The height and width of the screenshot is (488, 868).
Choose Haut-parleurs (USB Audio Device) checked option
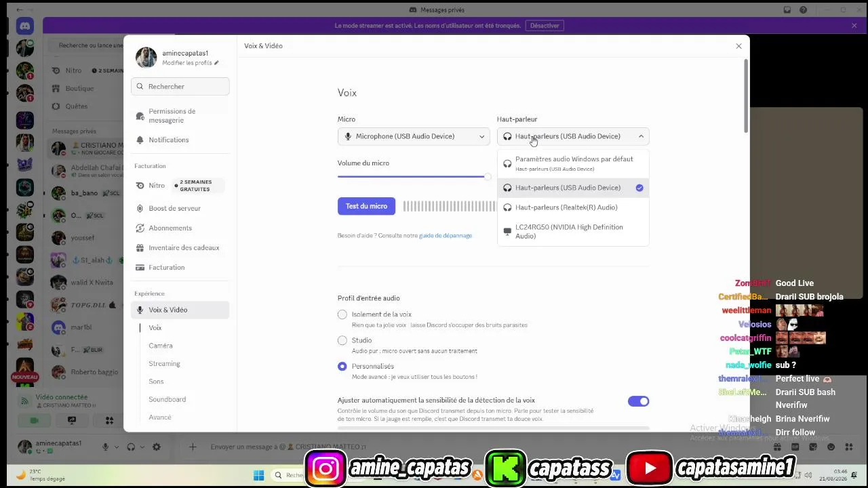click(x=573, y=188)
